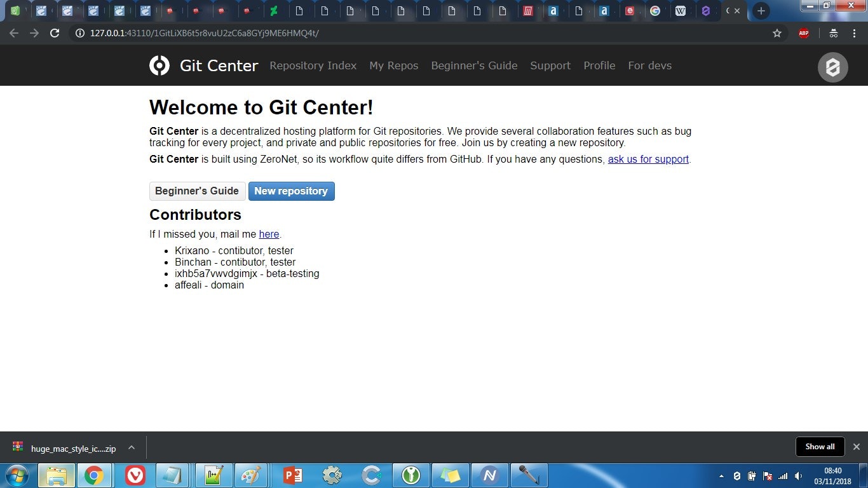Viewport: 868px width, 488px height.
Task: Launch Vivaldi from the taskbar
Action: point(134,475)
